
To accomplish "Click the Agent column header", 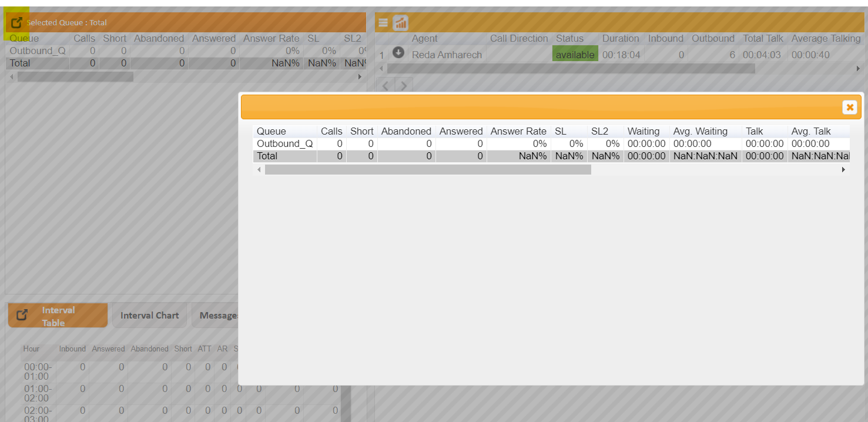I will pos(424,38).
